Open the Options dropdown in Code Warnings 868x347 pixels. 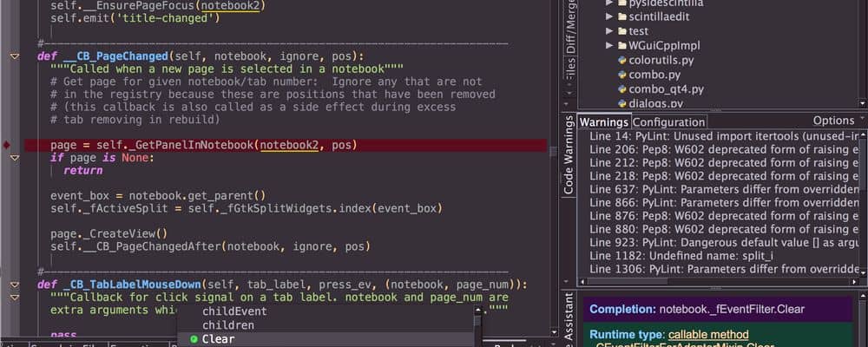[838, 121]
